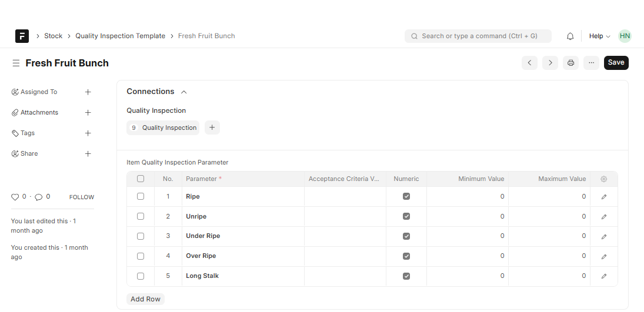Open table column settings gear
The width and height of the screenshot is (644, 312).
[604, 179]
